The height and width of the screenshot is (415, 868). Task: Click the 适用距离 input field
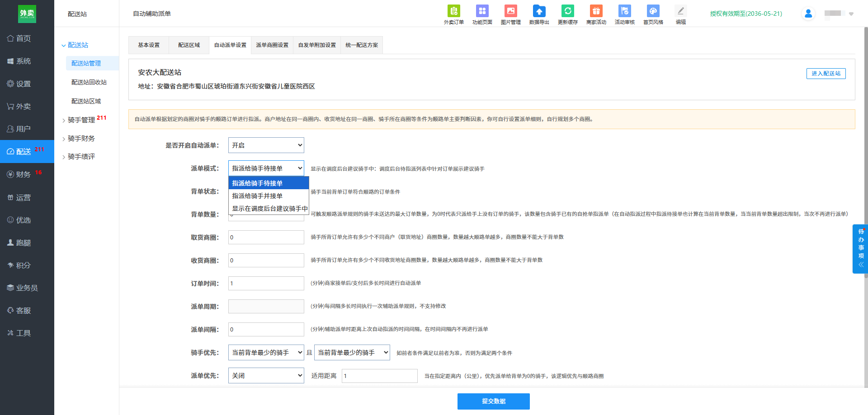tap(379, 376)
